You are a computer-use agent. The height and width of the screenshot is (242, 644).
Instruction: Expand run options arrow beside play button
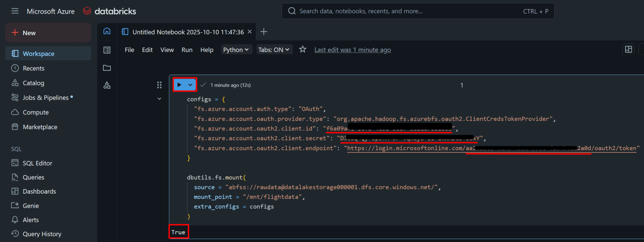click(x=190, y=85)
